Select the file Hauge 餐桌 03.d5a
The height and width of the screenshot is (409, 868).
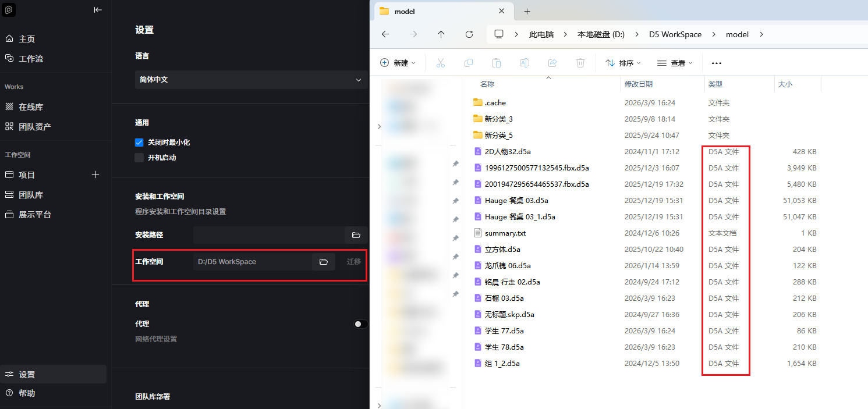(516, 201)
